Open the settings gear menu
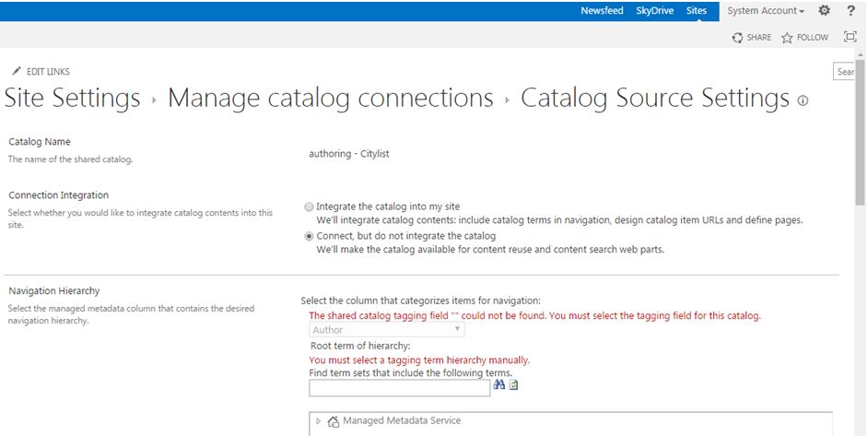This screenshot has height=436, width=868. [824, 10]
